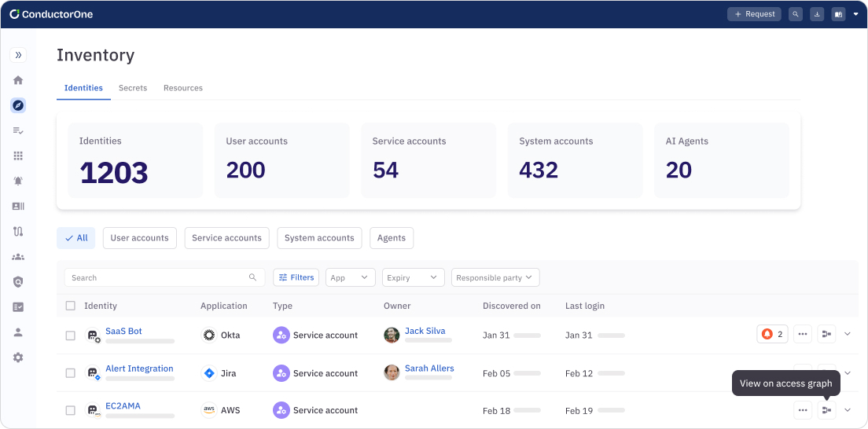Open the apps grid icon in the sidebar
Viewport: 868px width, 429px height.
click(18, 156)
